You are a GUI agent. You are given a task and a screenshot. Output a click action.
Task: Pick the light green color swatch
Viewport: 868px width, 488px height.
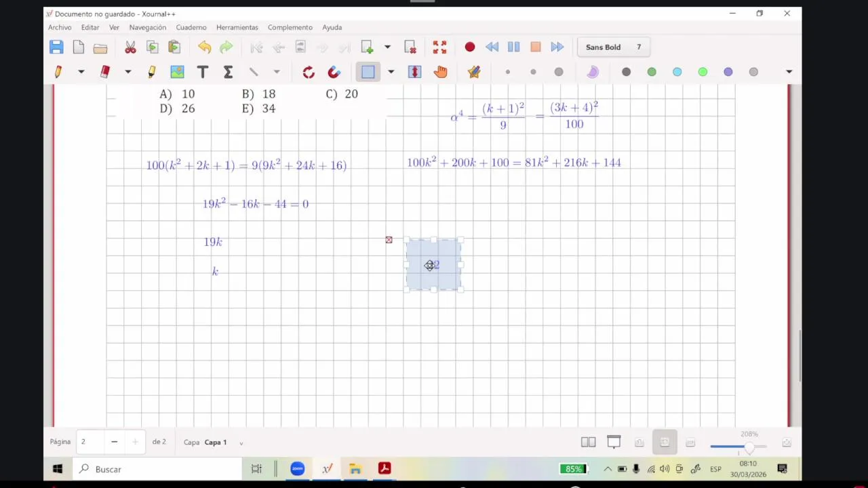[x=703, y=72]
